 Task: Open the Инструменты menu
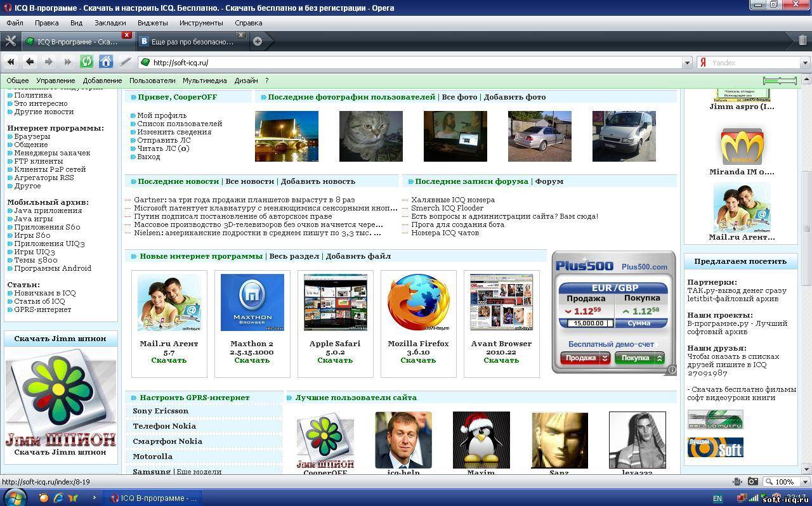(201, 23)
